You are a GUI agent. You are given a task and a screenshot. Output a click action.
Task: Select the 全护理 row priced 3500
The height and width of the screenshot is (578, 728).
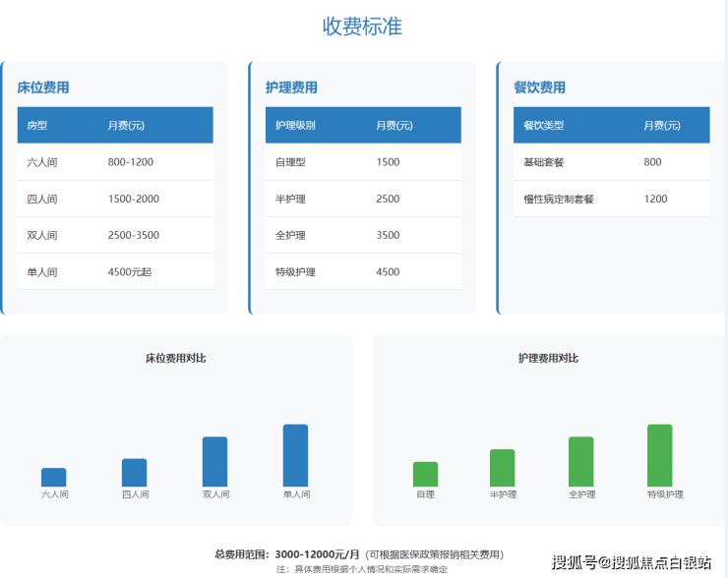click(x=362, y=236)
